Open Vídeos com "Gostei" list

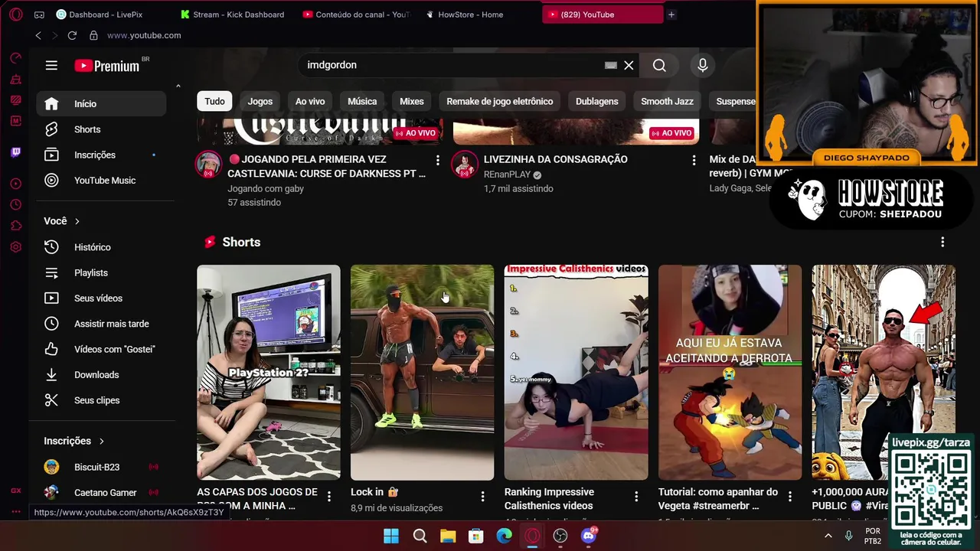101,349
